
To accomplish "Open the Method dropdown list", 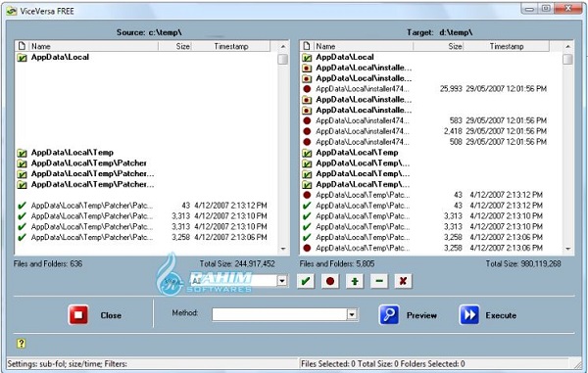I will [x=352, y=314].
